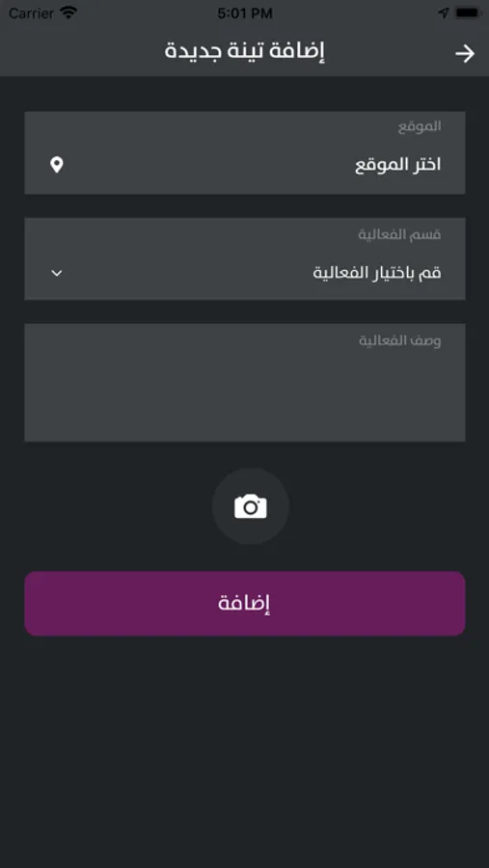
Task: Click the Wi-Fi status icon
Action: coord(68,13)
